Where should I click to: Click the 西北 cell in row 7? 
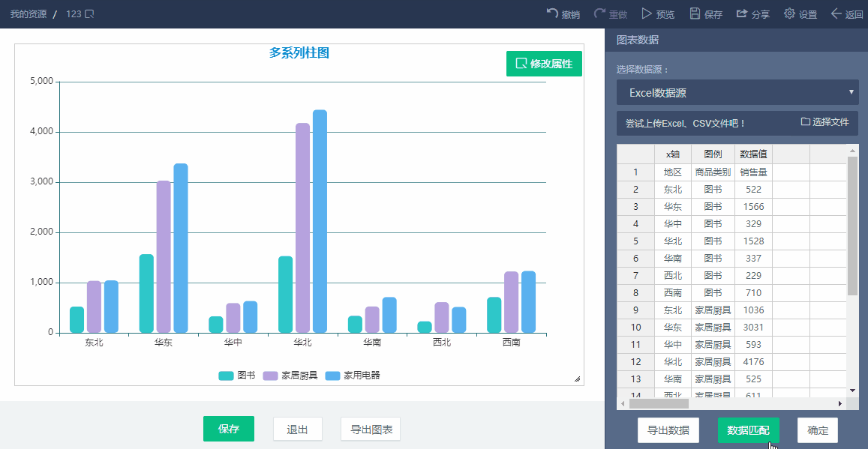pyautogui.click(x=673, y=275)
